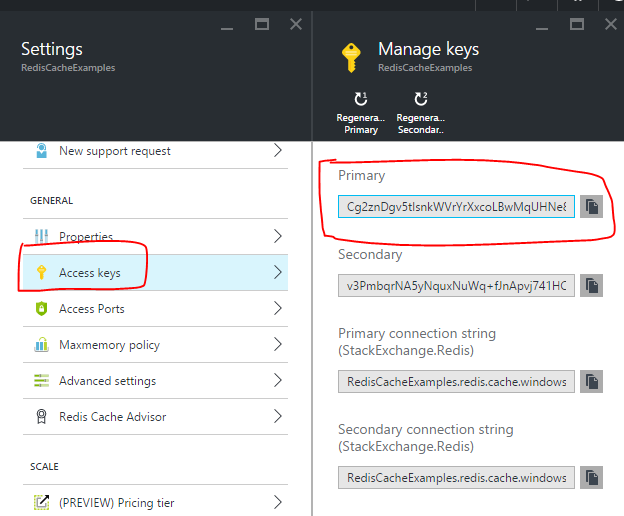Expand the Advanced settings chevron
This screenshot has height=516, width=624.
(278, 381)
